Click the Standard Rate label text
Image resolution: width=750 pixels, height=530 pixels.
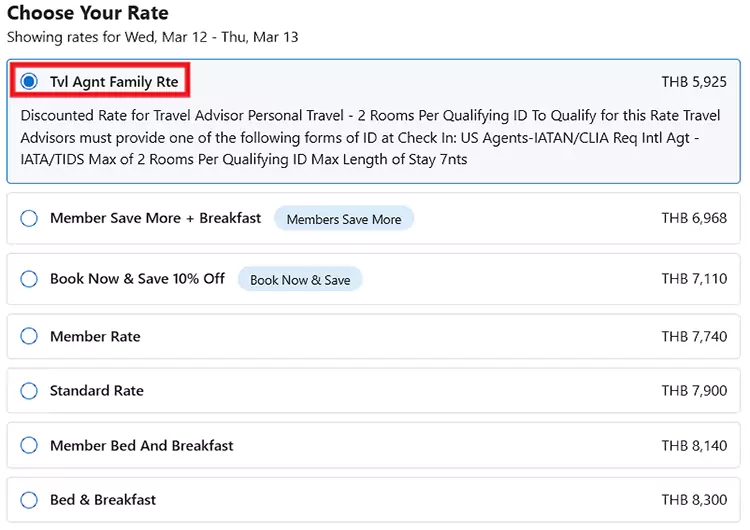97,391
